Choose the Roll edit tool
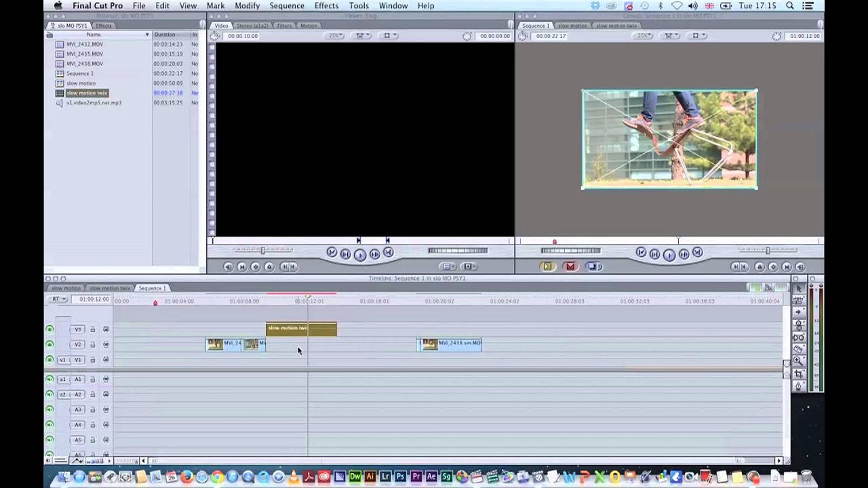The image size is (868, 488). (799, 325)
